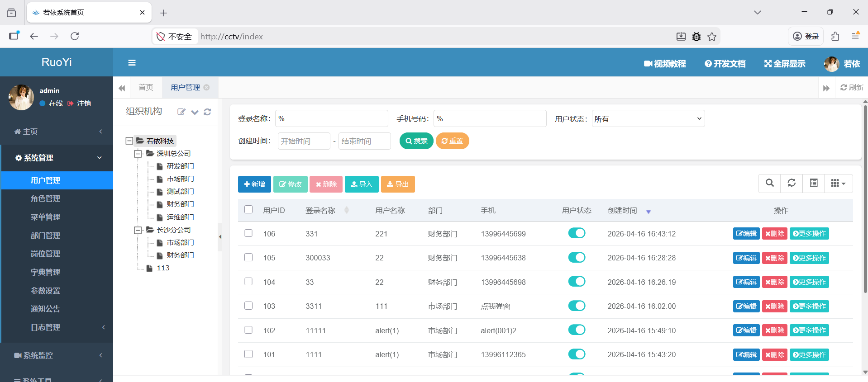Check the row for user ID 103
868x382 pixels.
pos(248,306)
